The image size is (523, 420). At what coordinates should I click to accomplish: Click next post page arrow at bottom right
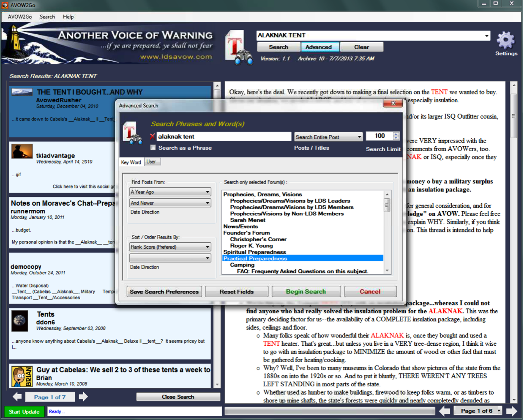[511, 411]
